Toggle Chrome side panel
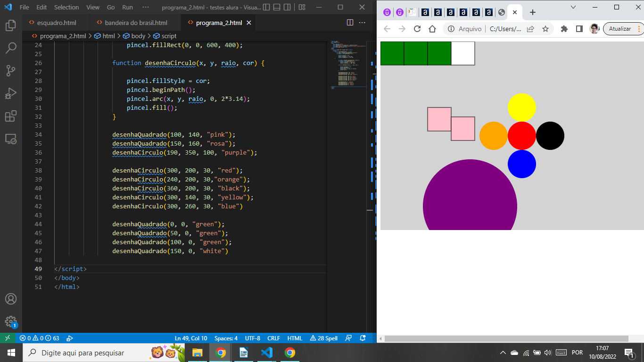 pos(579,29)
